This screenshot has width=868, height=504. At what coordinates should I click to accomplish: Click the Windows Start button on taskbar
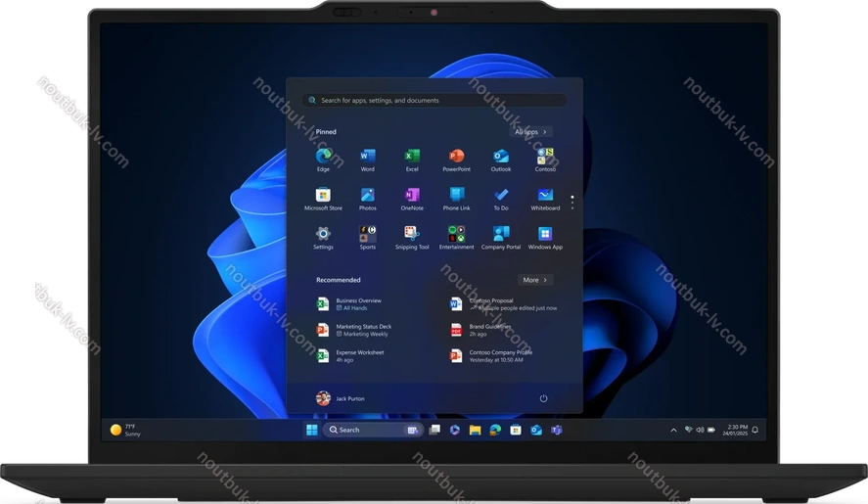(x=311, y=430)
